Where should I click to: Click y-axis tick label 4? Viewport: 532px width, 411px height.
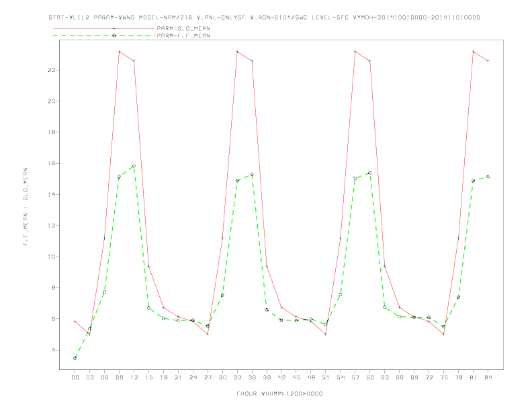click(54, 350)
